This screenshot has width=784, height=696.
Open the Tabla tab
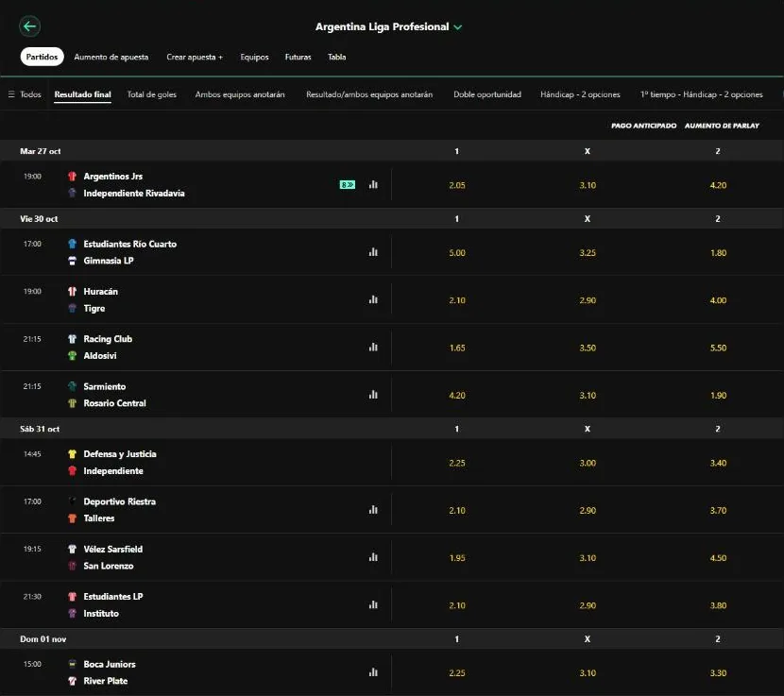point(336,57)
